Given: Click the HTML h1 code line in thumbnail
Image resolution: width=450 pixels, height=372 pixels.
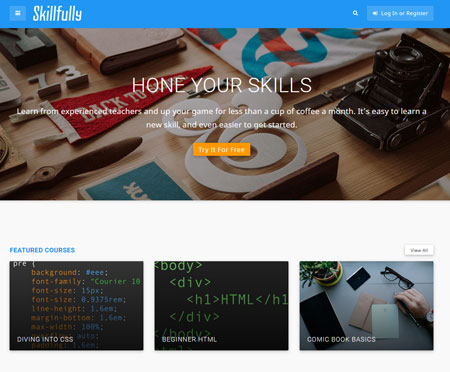Looking at the screenshot, I should point(237,299).
